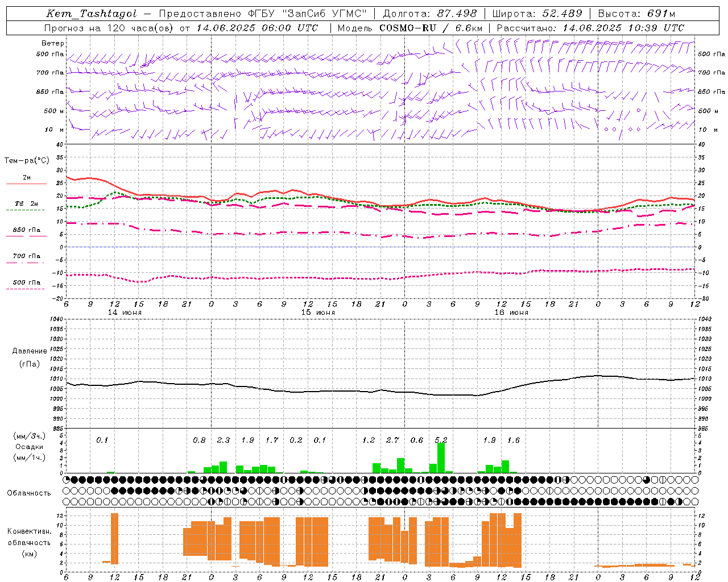Click the elevation label Высота: 691м
The height and width of the screenshot is (582, 728).
[x=636, y=14]
